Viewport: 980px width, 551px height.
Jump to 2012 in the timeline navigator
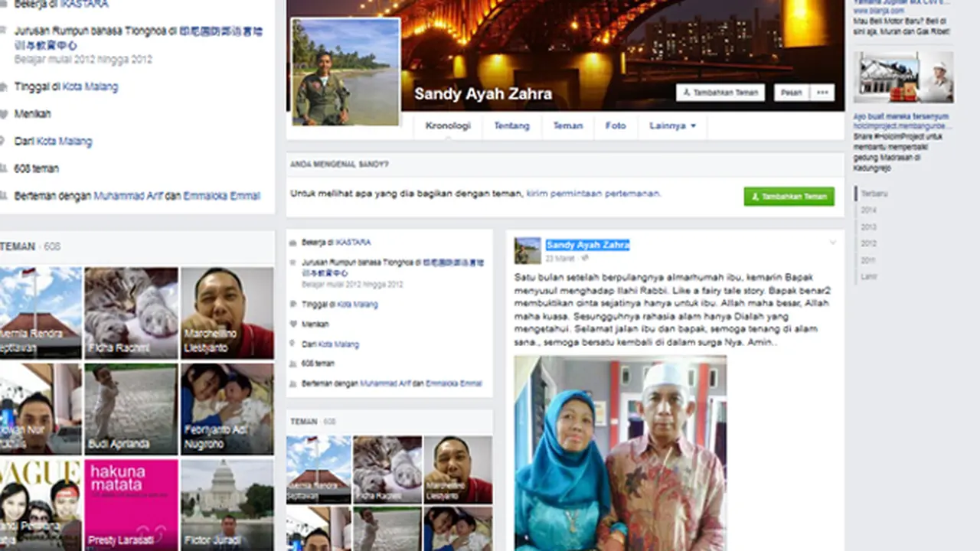tap(868, 243)
